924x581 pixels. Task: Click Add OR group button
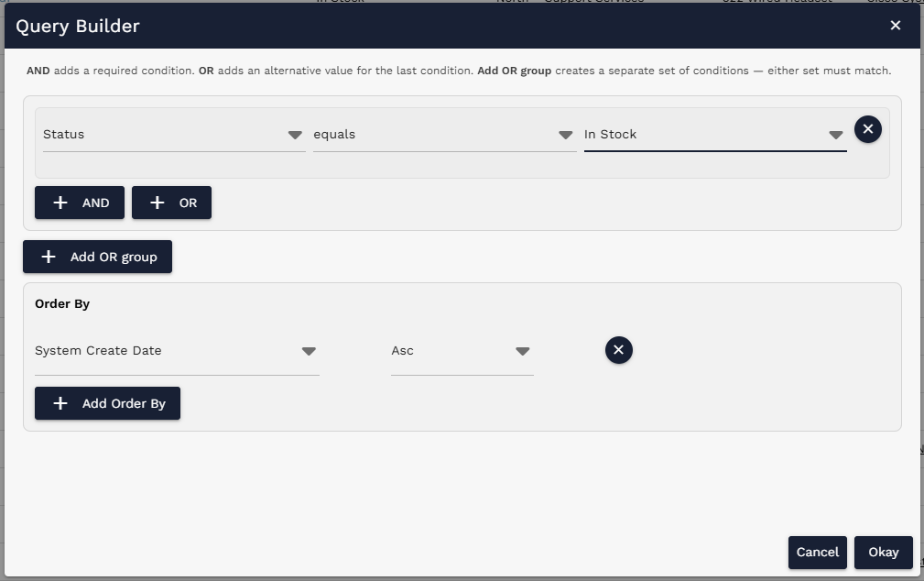click(x=97, y=257)
